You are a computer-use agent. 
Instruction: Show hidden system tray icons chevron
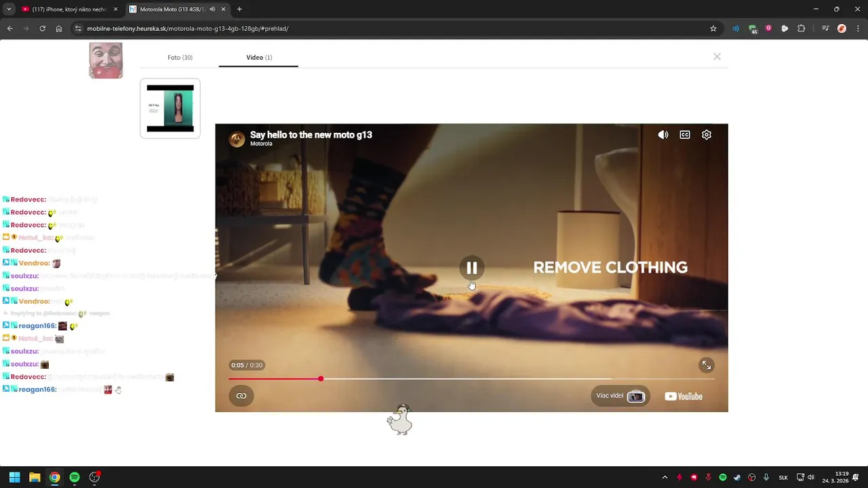(665, 477)
